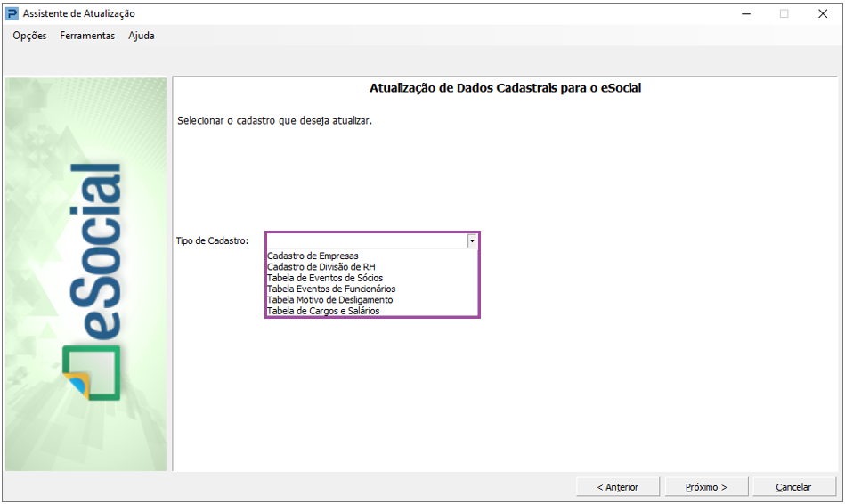Minimize the Assistente de Atualização window

pyautogui.click(x=746, y=14)
